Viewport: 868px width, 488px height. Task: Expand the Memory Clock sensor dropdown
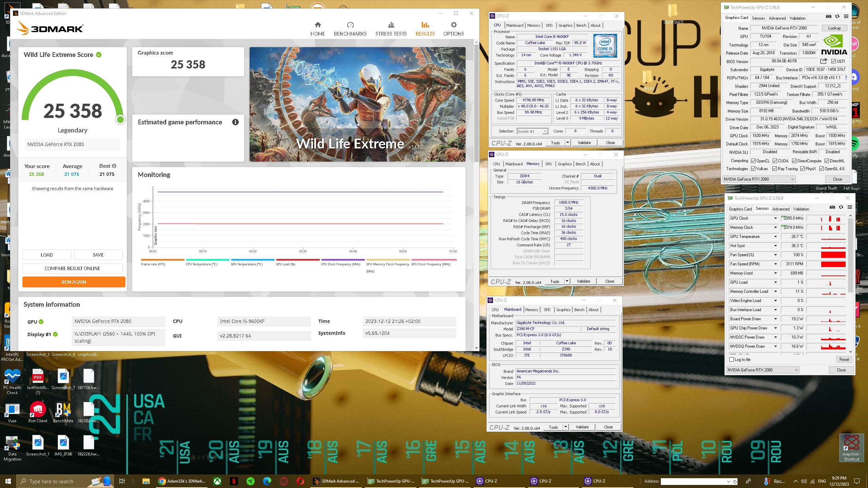coord(775,227)
